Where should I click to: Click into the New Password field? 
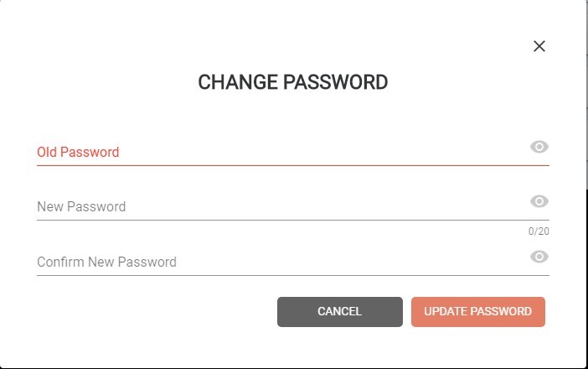pos(283,207)
